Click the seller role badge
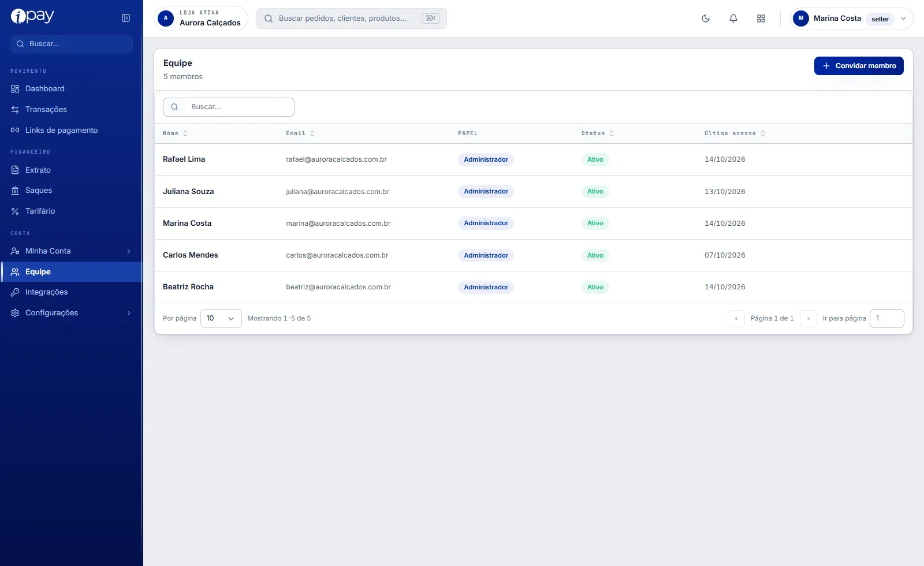Image resolution: width=924 pixels, height=566 pixels. tap(880, 19)
